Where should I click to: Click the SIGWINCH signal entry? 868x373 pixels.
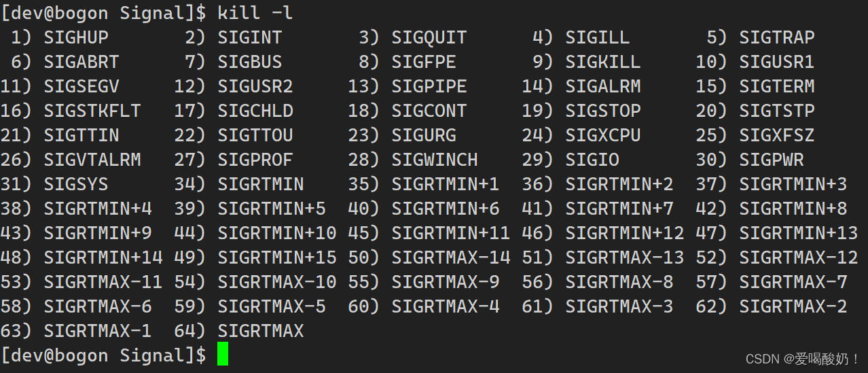[435, 160]
